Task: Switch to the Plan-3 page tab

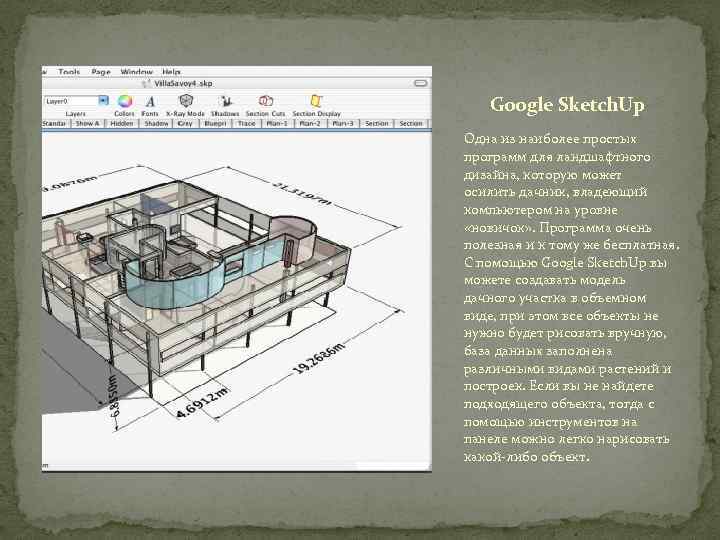Action: tap(343, 124)
